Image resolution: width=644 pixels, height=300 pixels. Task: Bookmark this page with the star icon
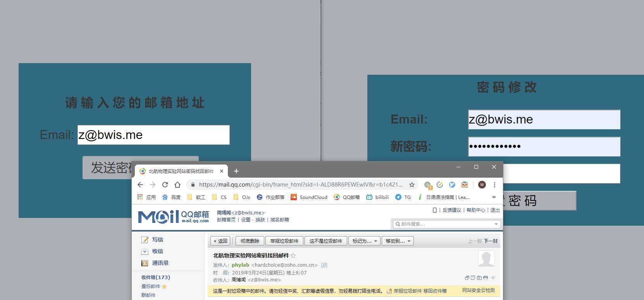412,185
